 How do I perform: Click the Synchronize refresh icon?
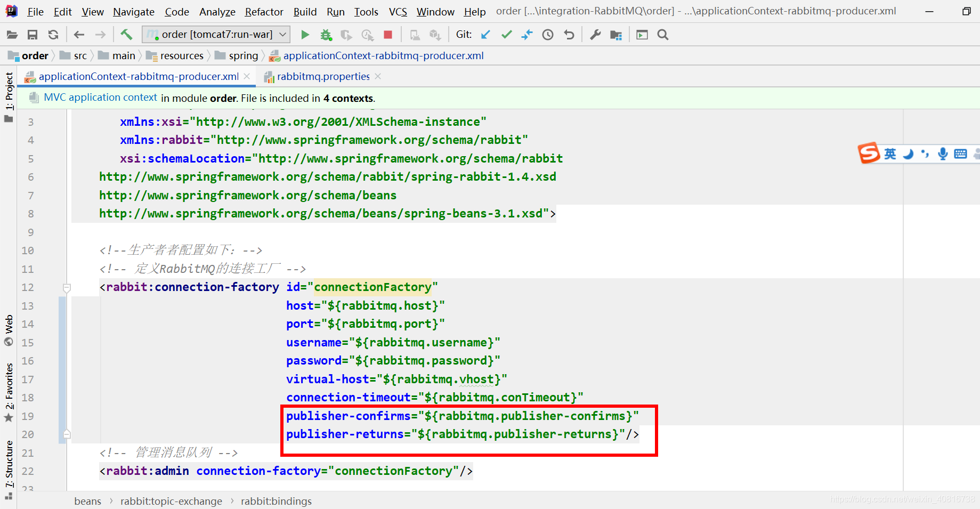click(53, 35)
